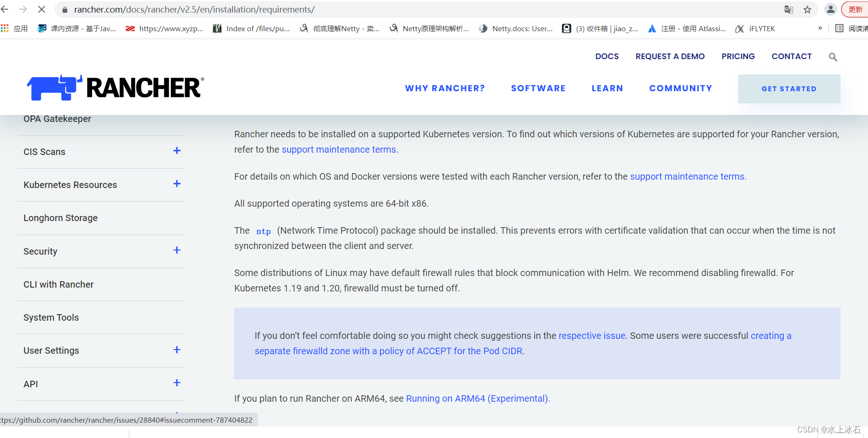Open Running on ARM64 (Experimental) link
Viewport: 868px width, 438px height.
click(x=476, y=398)
